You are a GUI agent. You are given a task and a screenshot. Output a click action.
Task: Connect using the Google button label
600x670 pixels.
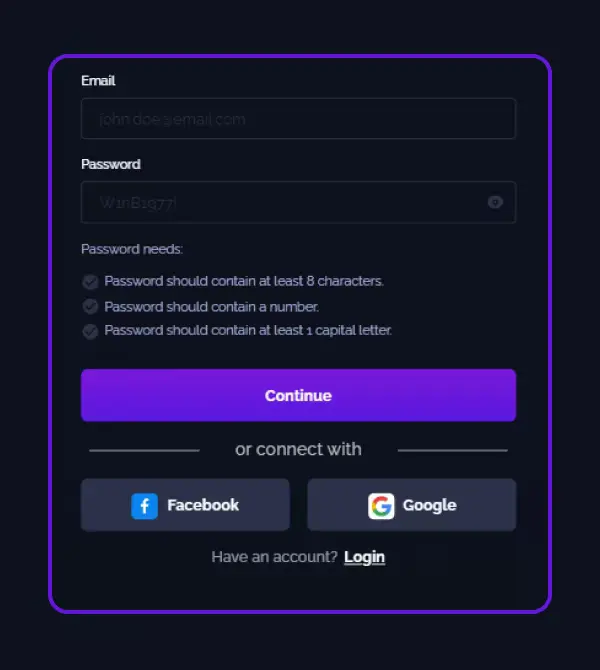point(429,505)
